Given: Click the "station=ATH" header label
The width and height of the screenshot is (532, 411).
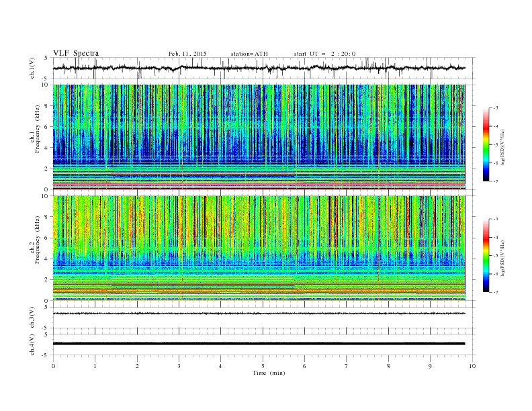Looking at the screenshot, I should 249,54.
